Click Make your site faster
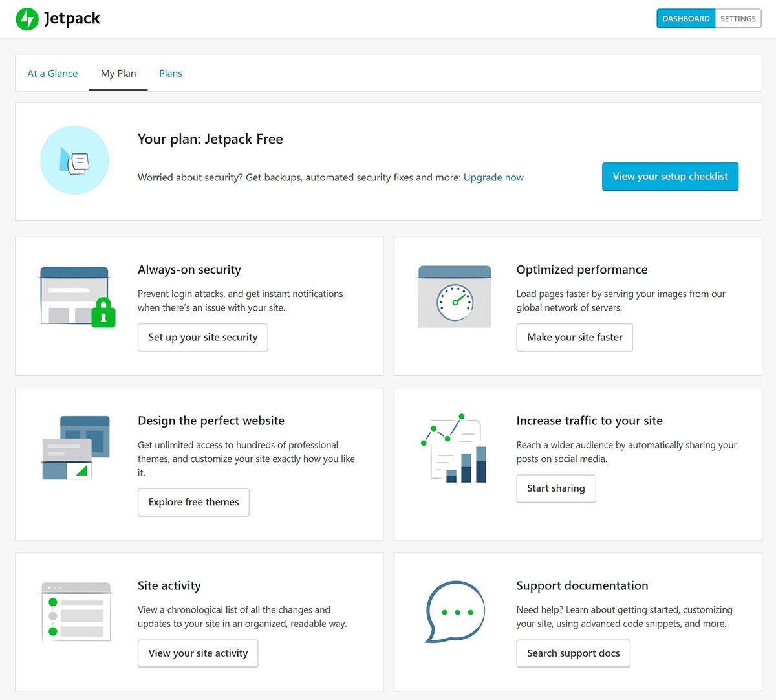Image resolution: width=776 pixels, height=700 pixels. [x=574, y=337]
